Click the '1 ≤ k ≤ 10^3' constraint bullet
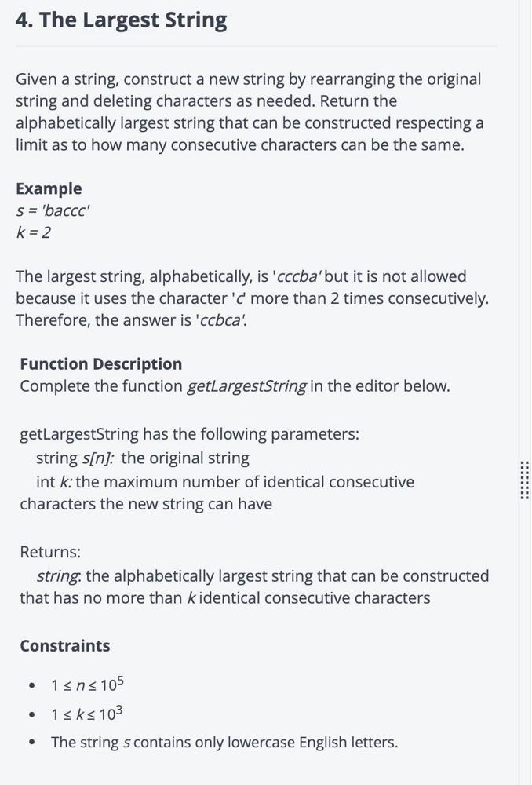532x785 pixels. point(88,714)
